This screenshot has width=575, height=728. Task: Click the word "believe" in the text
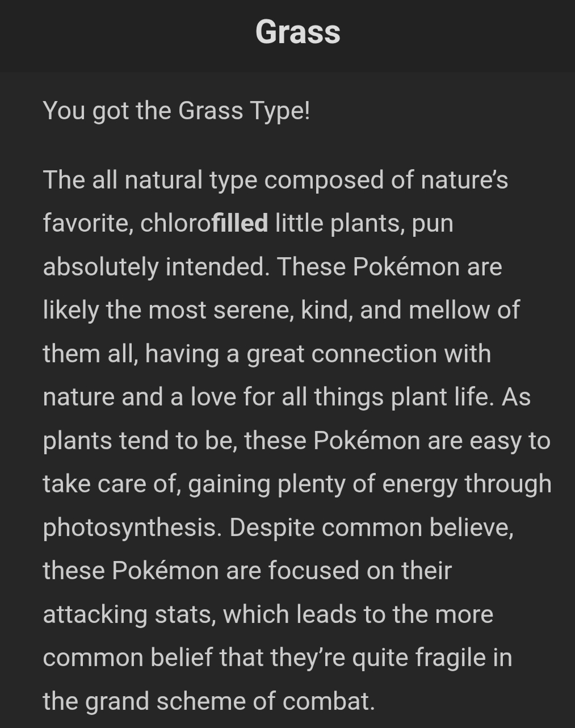click(471, 528)
